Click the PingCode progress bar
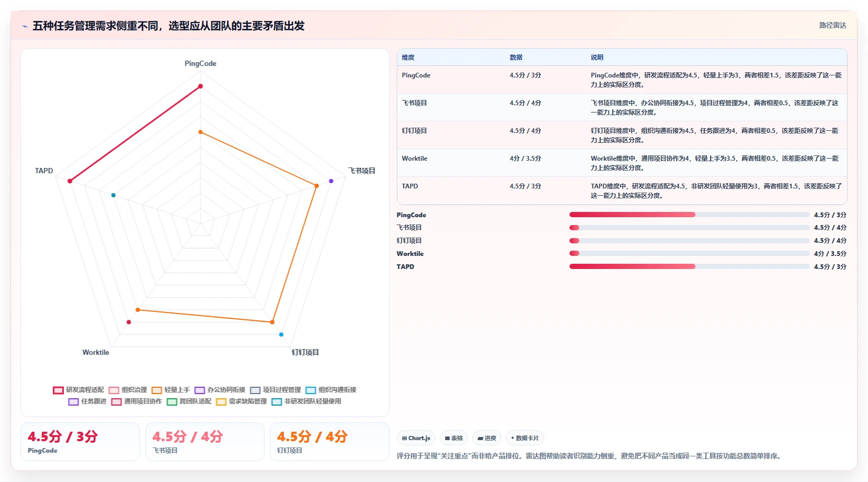This screenshot has width=868, height=482. (x=689, y=215)
